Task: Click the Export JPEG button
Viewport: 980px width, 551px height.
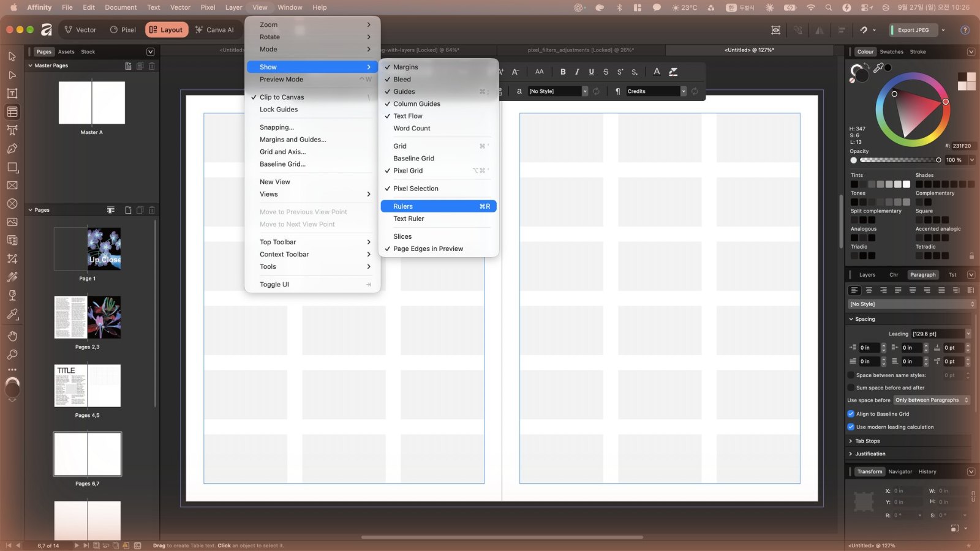Action: [x=913, y=30]
